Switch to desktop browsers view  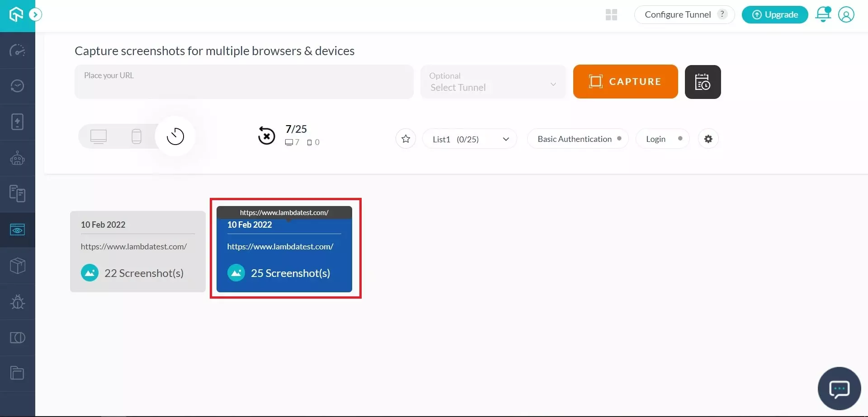[x=99, y=136]
